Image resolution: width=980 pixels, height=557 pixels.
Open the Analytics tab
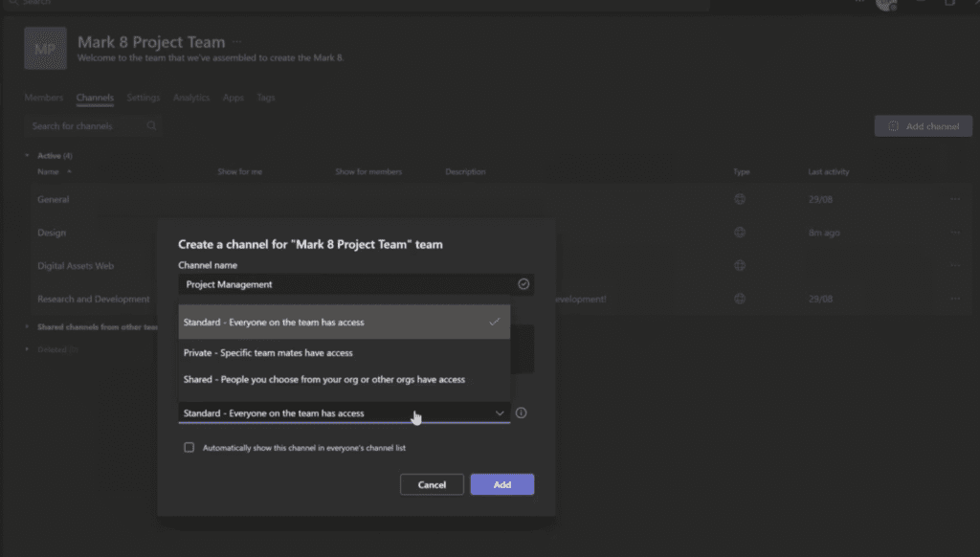click(191, 98)
